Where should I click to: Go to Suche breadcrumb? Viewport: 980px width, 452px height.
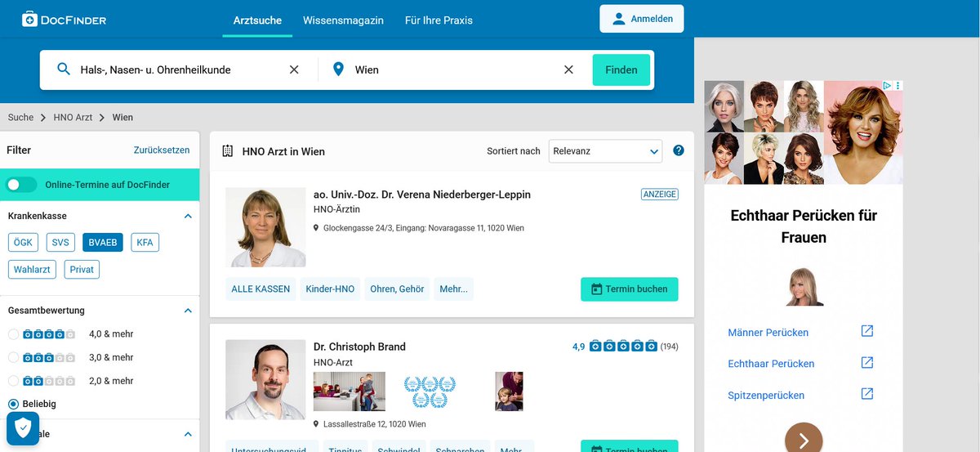pos(21,118)
